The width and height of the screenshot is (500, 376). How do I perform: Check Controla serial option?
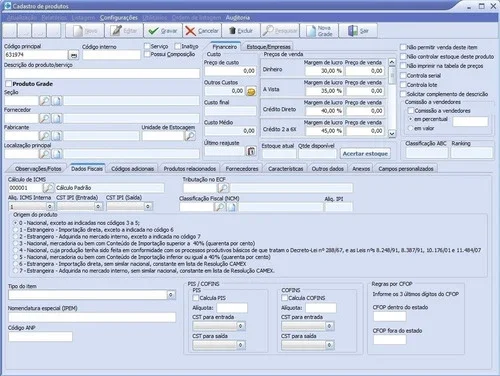pyautogui.click(x=403, y=76)
